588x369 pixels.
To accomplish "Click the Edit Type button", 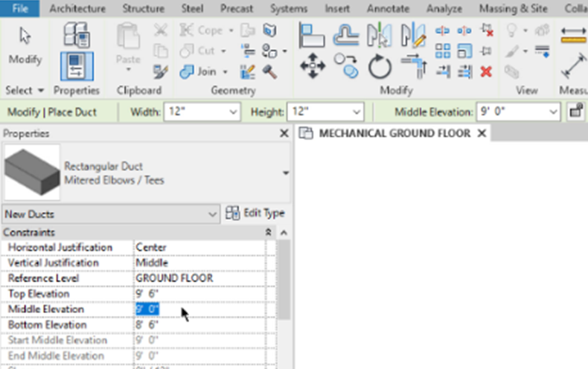I will pyautogui.click(x=255, y=214).
